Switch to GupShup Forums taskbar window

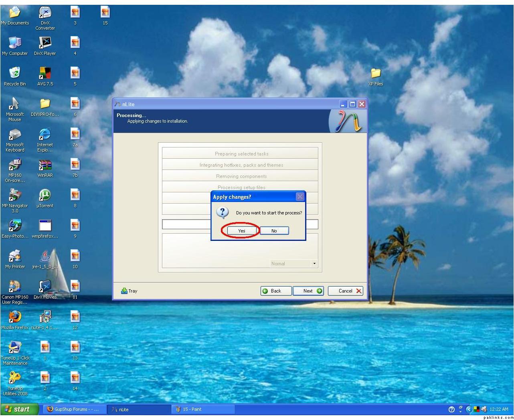coord(75,409)
